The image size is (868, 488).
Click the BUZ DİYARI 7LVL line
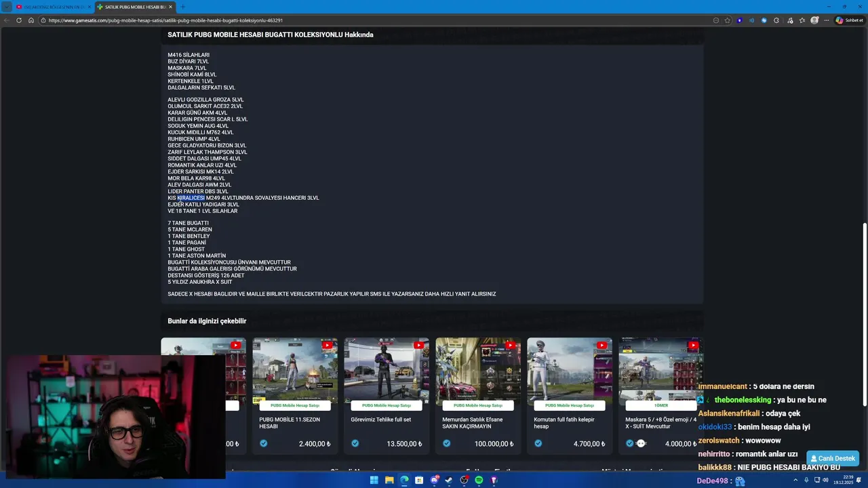[188, 62]
